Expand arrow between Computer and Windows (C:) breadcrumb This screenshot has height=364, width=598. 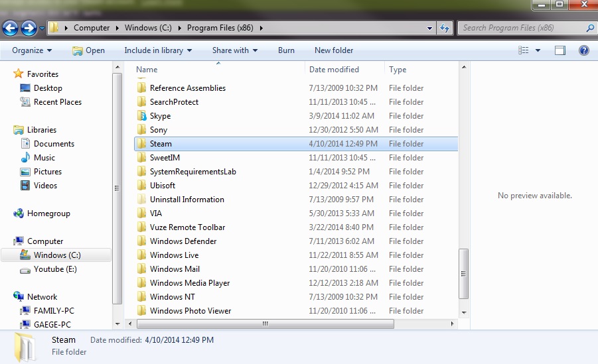(x=117, y=28)
